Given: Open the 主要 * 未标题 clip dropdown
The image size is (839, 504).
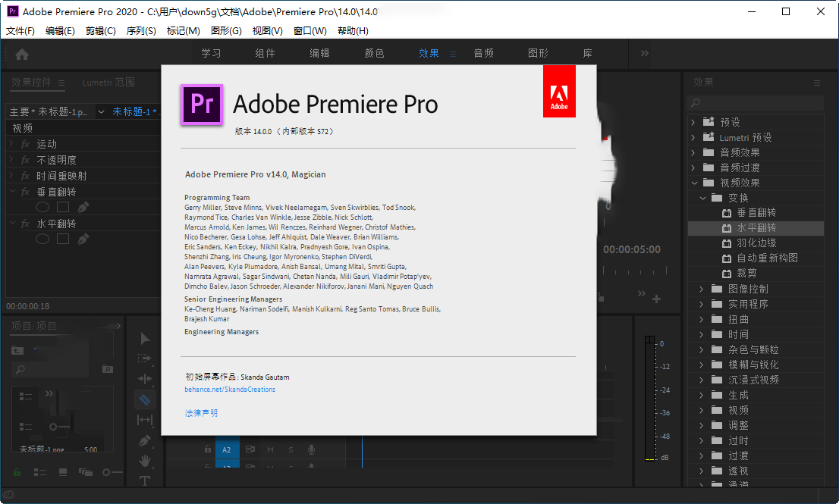Looking at the screenshot, I should tap(101, 112).
